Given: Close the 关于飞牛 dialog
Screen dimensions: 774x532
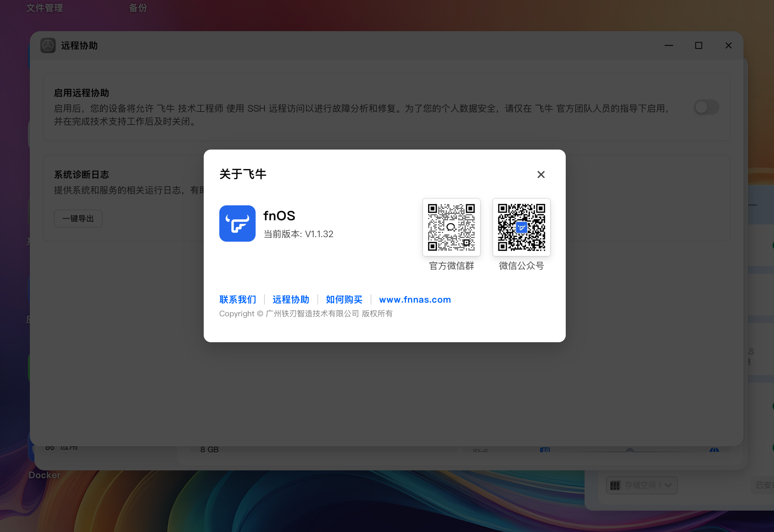Looking at the screenshot, I should (541, 174).
